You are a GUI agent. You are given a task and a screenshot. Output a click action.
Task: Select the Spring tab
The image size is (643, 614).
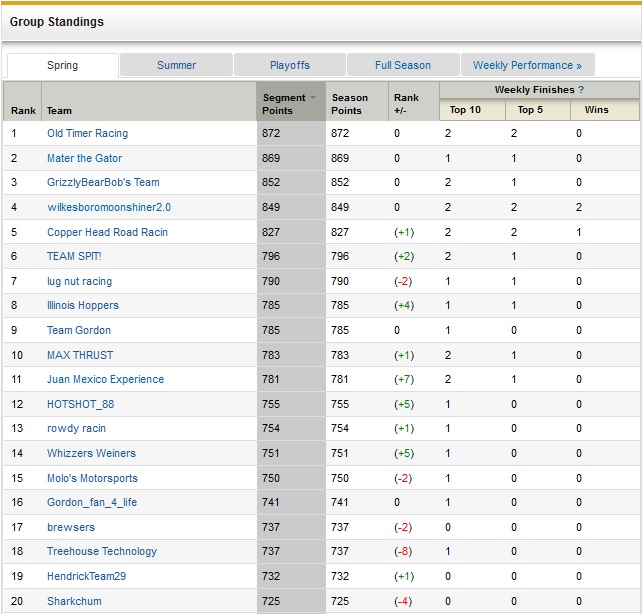pos(62,65)
